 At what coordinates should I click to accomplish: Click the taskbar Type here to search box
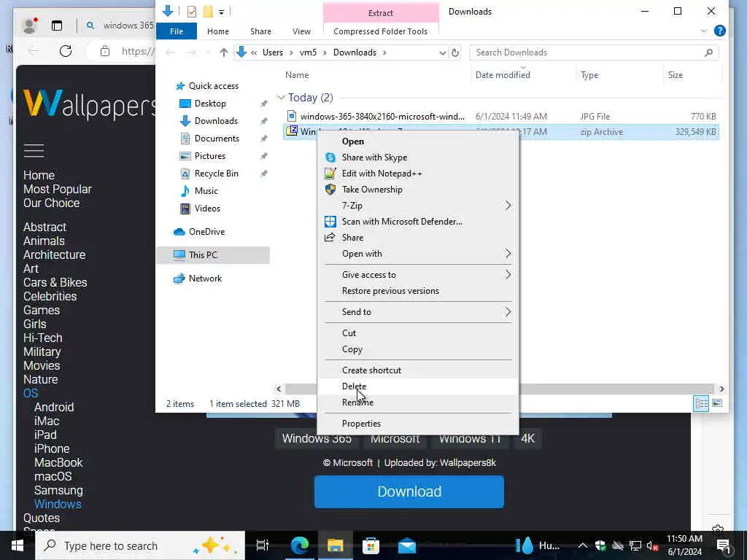click(x=140, y=545)
